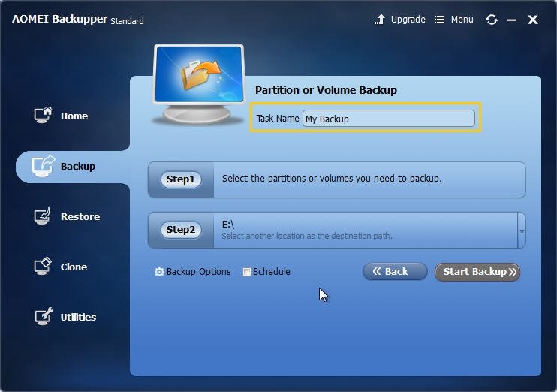The height and width of the screenshot is (392, 557).
Task: Enable the Schedule checkbox
Action: [246, 272]
